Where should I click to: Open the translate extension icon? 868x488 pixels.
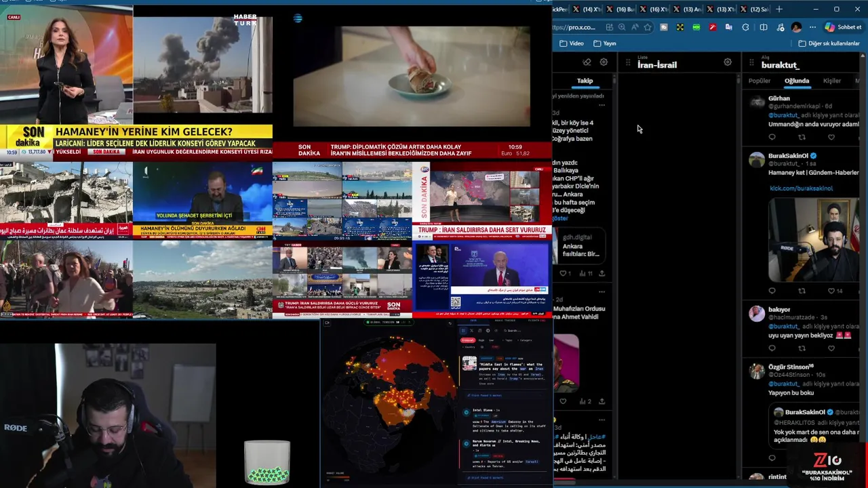click(x=728, y=27)
